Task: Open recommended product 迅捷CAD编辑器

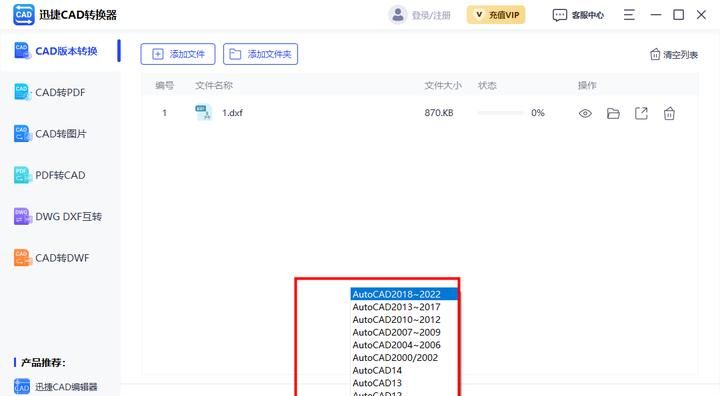Action: coord(66,387)
